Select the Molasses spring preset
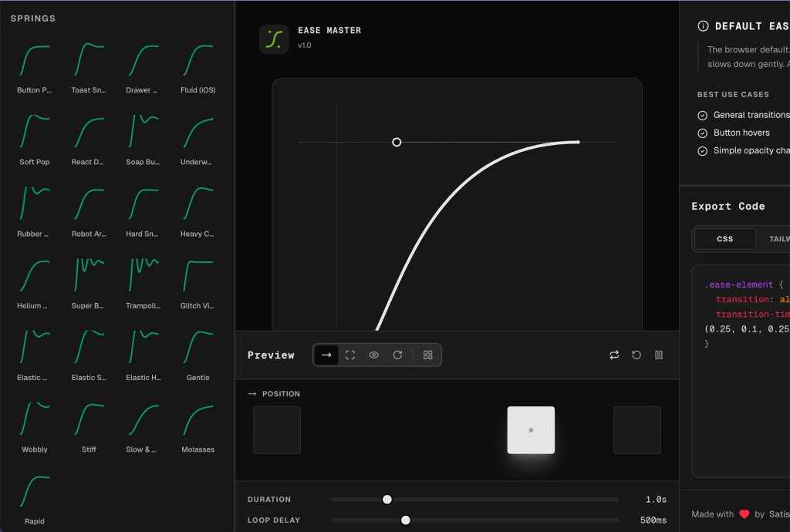Image resolution: width=790 pixels, height=532 pixels. 197,424
